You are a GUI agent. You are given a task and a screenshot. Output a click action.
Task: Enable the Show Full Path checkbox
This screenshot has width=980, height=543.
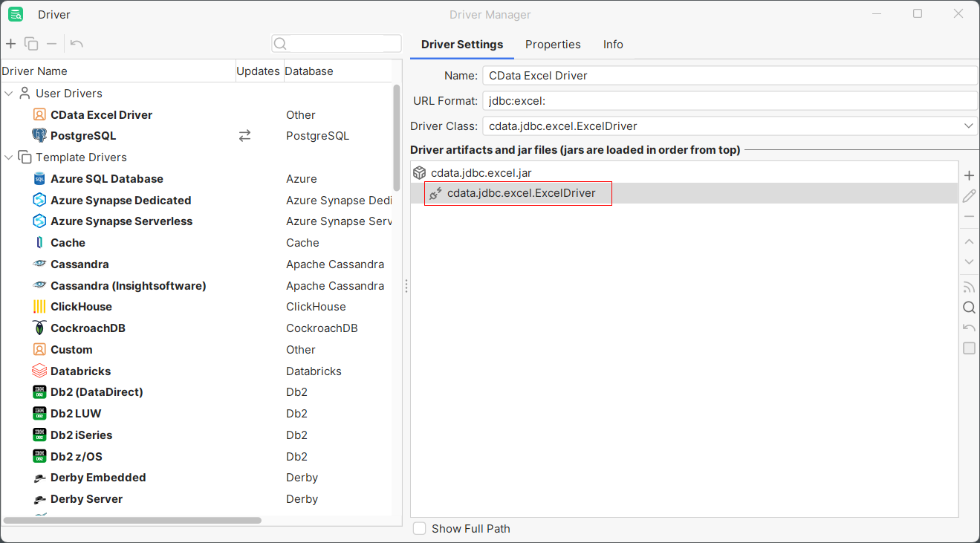(420, 528)
